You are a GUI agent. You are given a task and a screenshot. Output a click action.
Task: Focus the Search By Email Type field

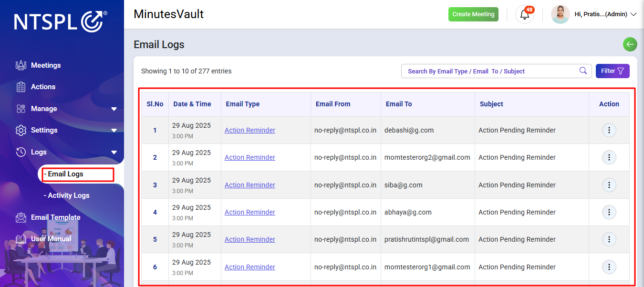[496, 71]
